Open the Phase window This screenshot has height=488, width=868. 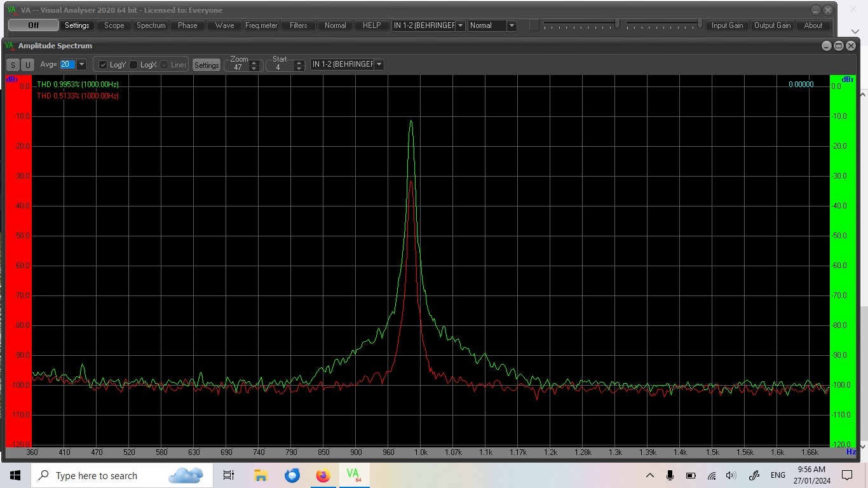187,25
